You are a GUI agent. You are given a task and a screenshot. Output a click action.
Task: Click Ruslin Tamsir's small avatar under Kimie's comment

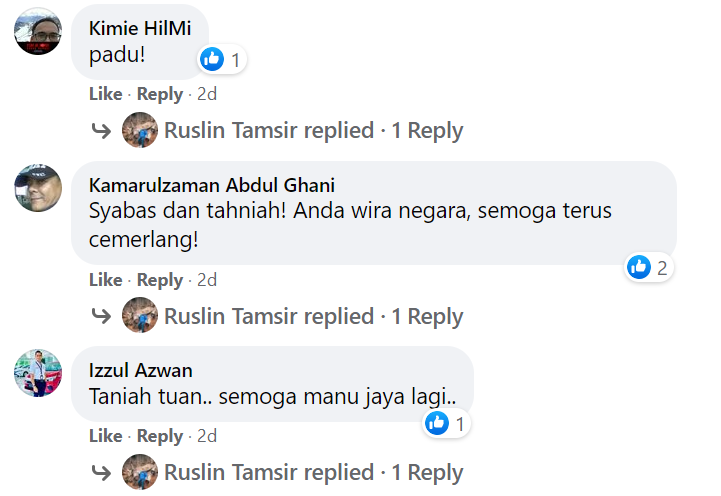pos(140,131)
